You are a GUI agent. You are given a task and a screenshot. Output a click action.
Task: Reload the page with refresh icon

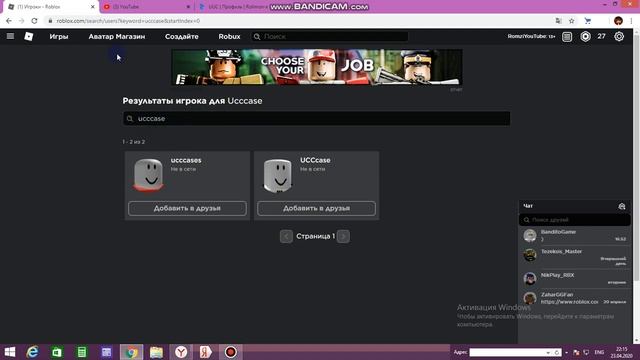(x=35, y=21)
